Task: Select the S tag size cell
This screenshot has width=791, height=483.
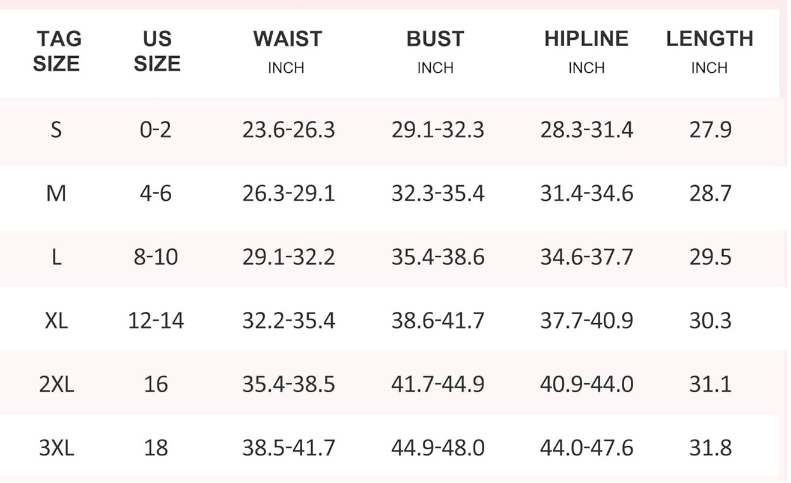Action: (x=57, y=130)
